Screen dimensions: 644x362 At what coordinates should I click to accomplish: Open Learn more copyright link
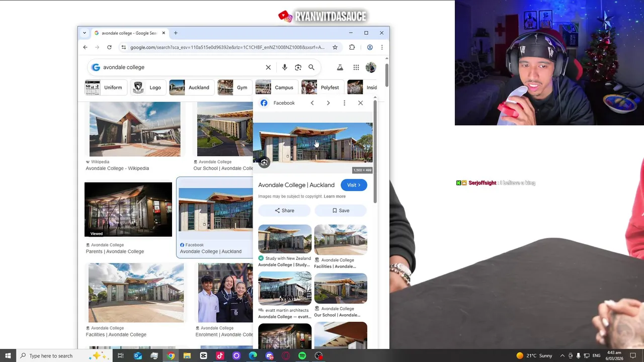335,197
